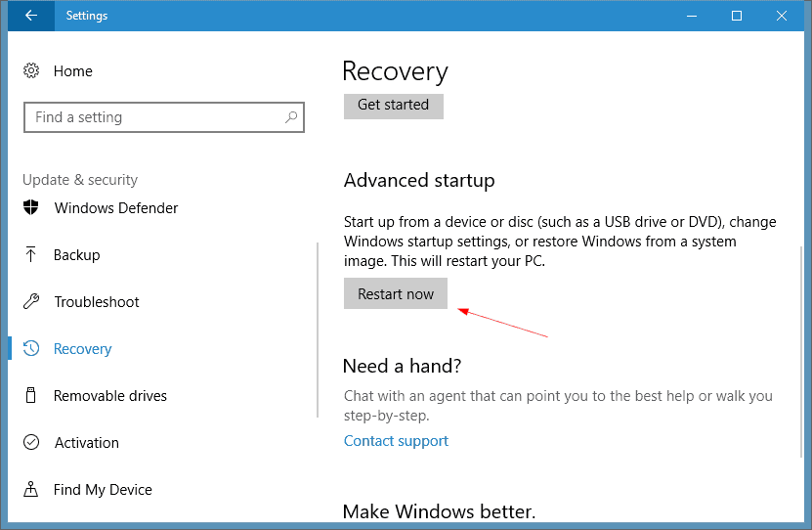Open the Activation settings page

(86, 443)
